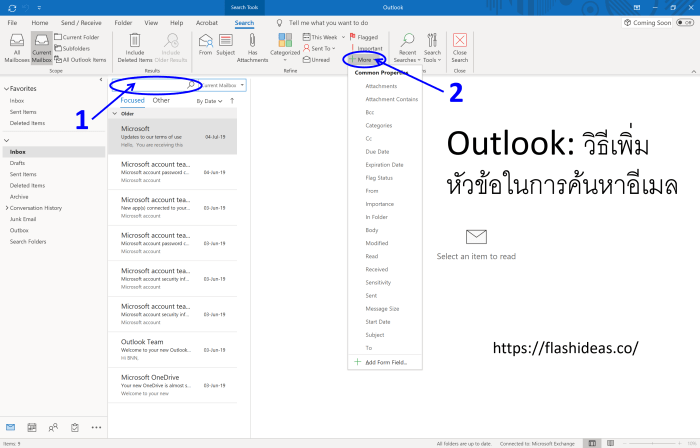Click Tell me lightbulb icon
This screenshot has width=700, height=448.
coord(279,23)
